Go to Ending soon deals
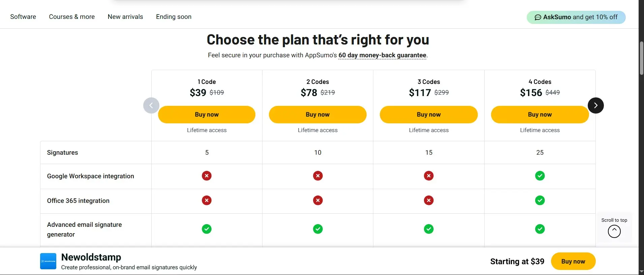The height and width of the screenshot is (275, 644). 174,17
